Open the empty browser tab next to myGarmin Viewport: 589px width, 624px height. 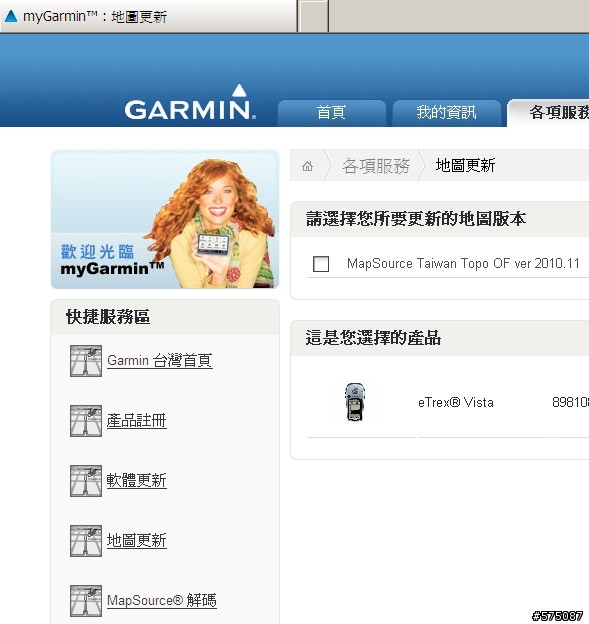(313, 16)
